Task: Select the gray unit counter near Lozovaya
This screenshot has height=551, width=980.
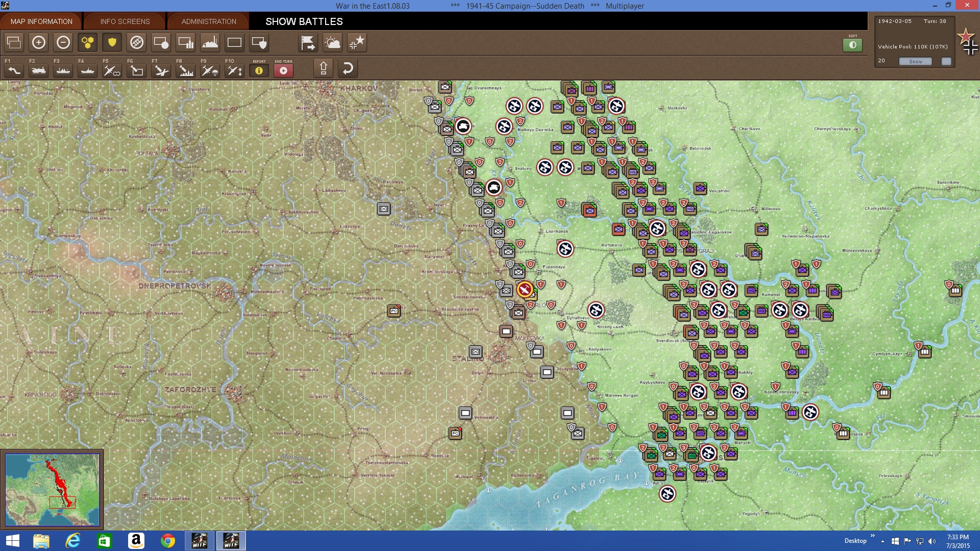Action: point(384,209)
